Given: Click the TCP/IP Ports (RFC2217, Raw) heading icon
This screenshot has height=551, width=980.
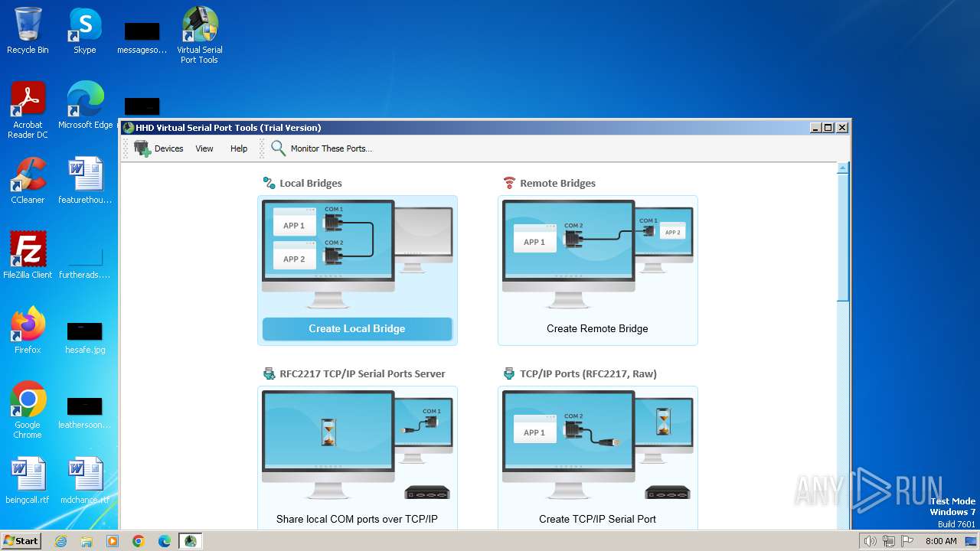Looking at the screenshot, I should tap(509, 373).
